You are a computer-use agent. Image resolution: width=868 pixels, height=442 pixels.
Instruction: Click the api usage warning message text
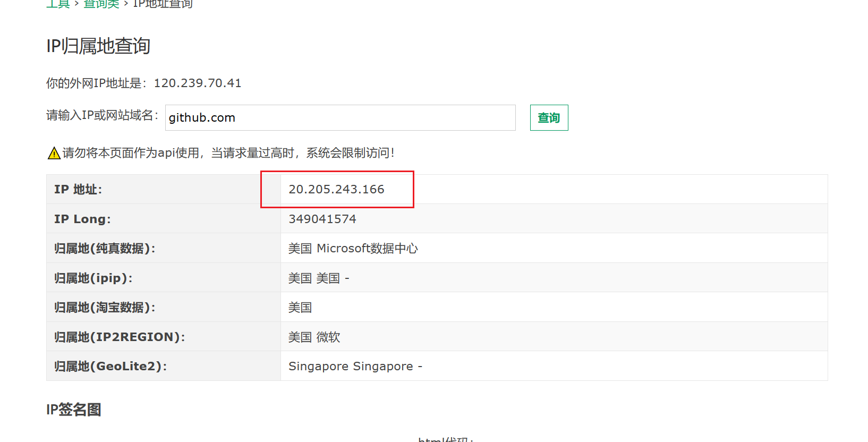pos(228,153)
